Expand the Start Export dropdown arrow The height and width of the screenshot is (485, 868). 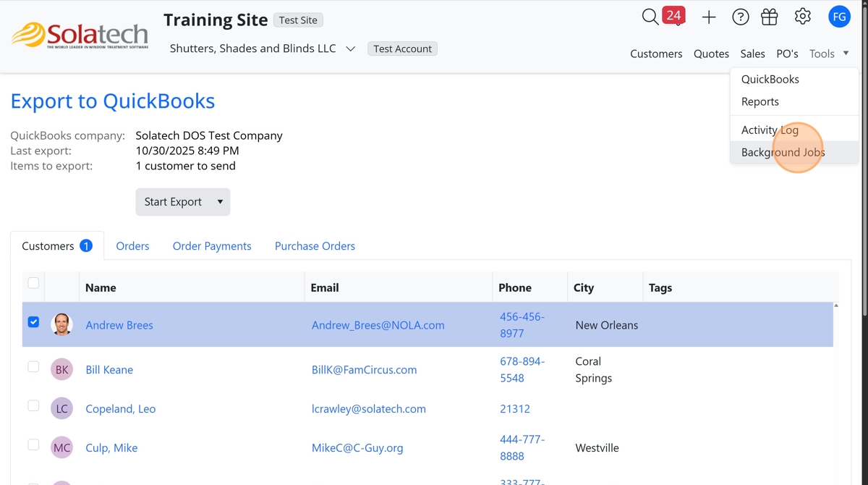click(x=220, y=202)
